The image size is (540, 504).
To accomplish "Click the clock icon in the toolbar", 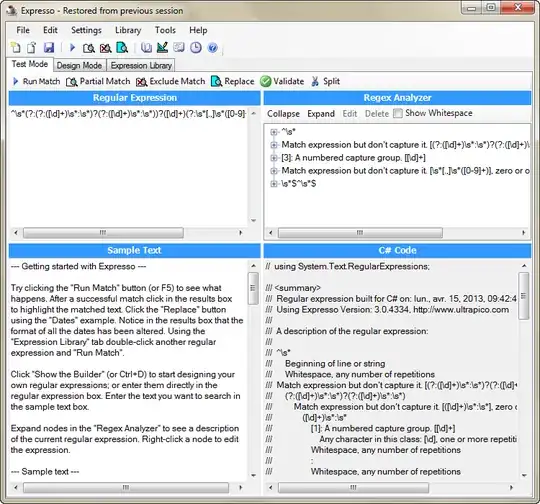I will [196, 48].
